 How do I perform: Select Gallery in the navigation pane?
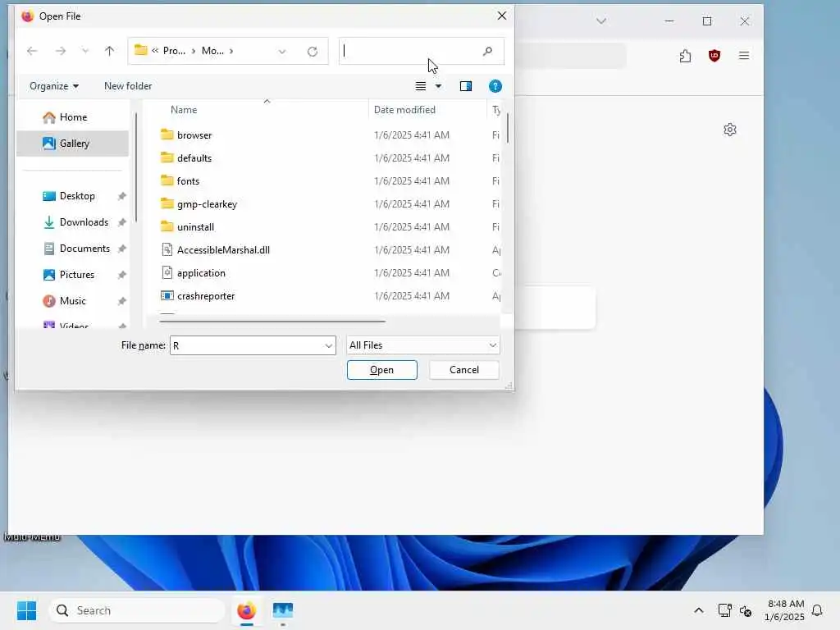[x=72, y=144]
